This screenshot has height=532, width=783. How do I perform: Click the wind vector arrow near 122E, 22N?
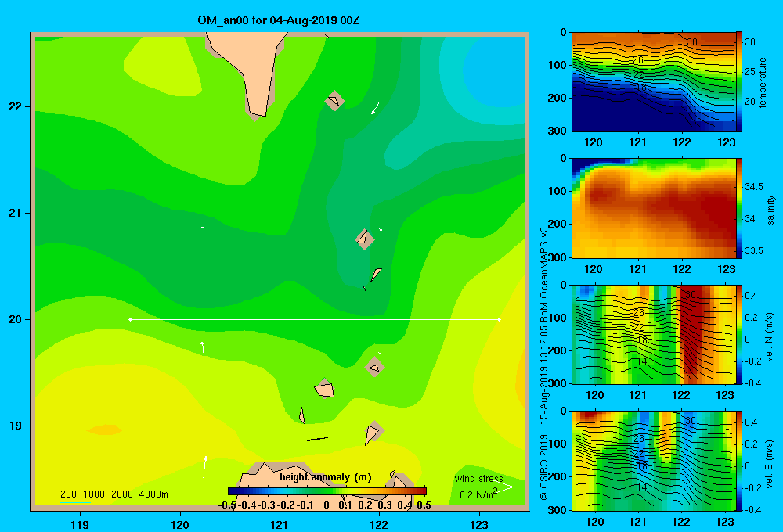(375, 108)
